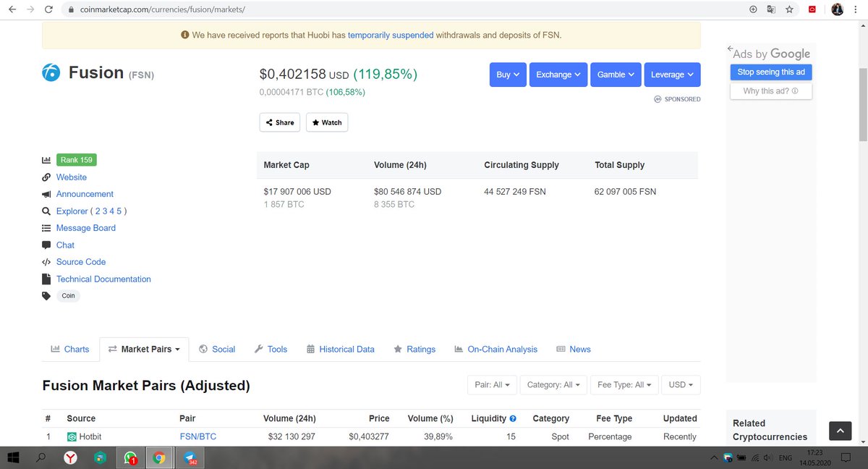This screenshot has height=469, width=868.
Task: Open Windows notification center icon
Action: [845, 457]
